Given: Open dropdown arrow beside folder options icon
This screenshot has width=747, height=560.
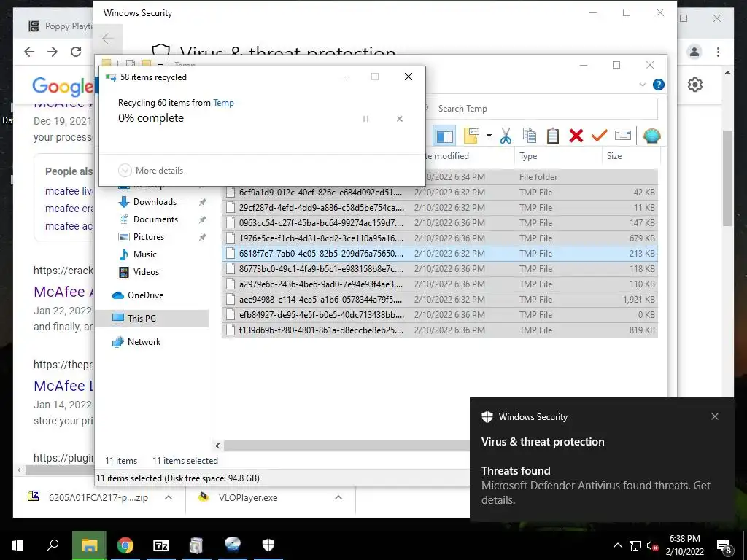Looking at the screenshot, I should pyautogui.click(x=489, y=136).
